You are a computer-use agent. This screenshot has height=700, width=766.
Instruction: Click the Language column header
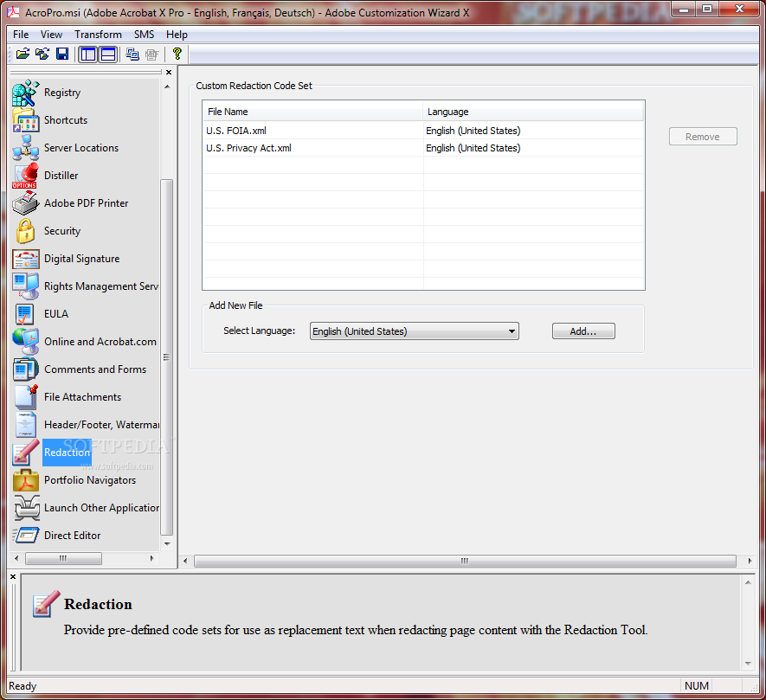(x=533, y=112)
